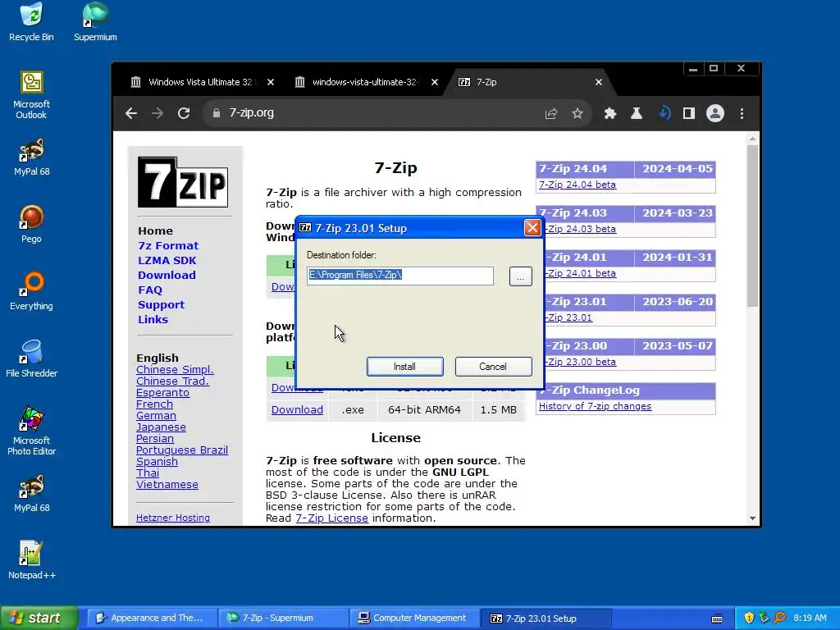Open the browser extensions puzzle icon
Screen dimensions: 840x630
610,113
